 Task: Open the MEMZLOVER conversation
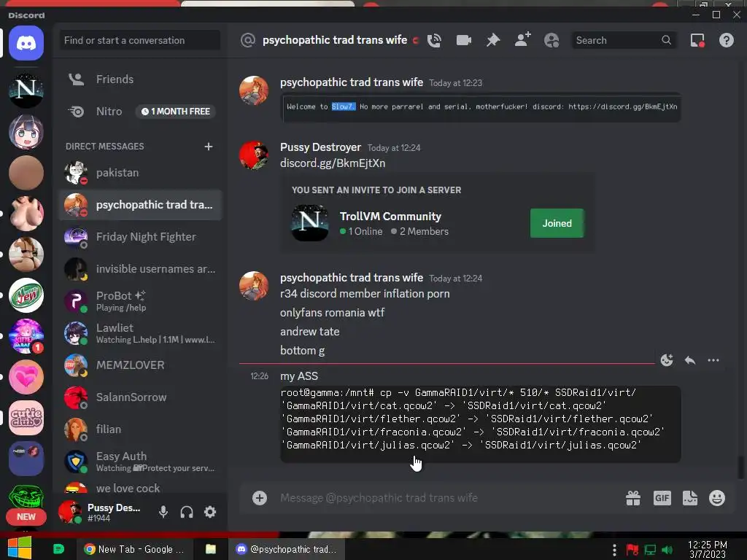click(140, 365)
